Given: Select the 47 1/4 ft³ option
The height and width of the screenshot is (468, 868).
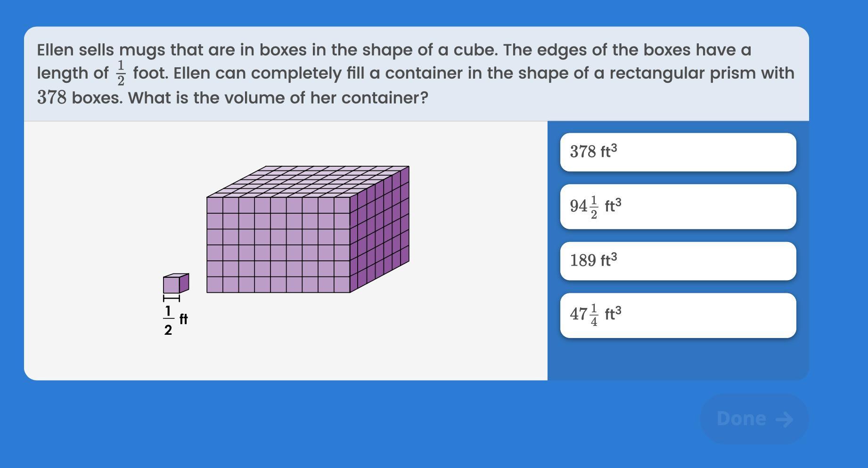Looking at the screenshot, I should click(x=678, y=315).
